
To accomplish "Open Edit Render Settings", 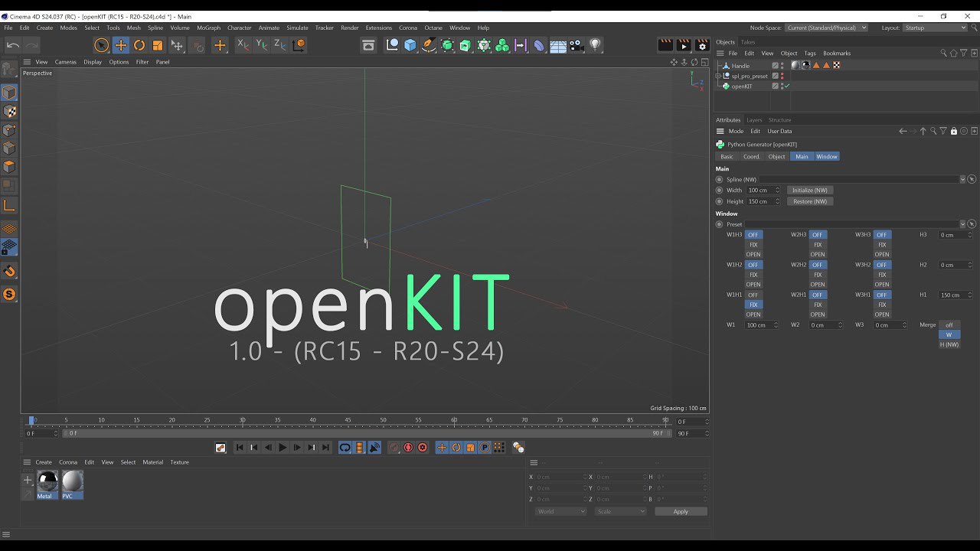I will coord(702,45).
